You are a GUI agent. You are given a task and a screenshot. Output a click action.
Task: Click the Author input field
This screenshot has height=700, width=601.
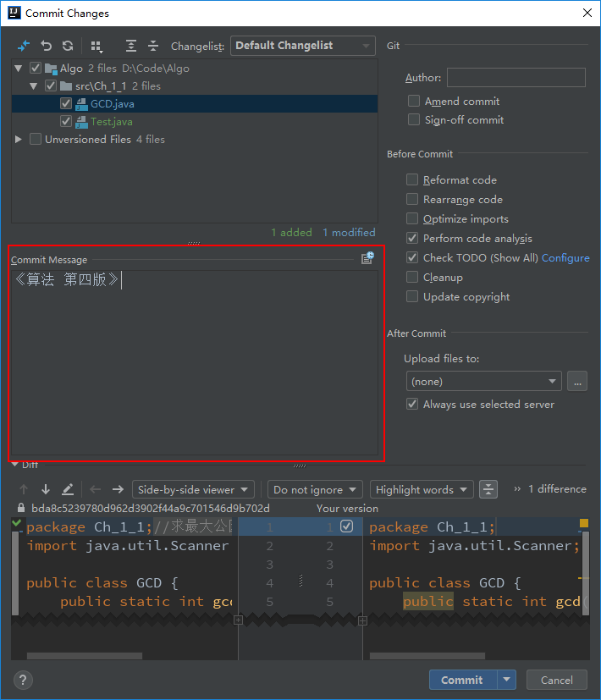516,78
